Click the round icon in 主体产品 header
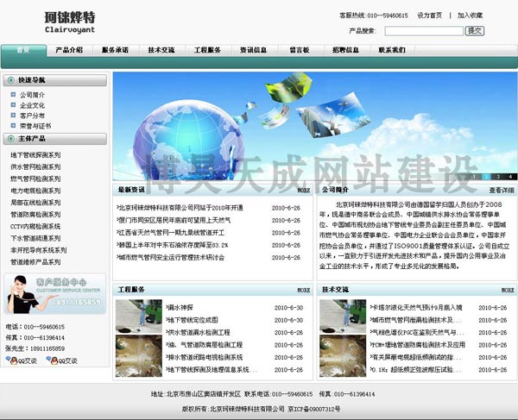518x420 pixels. (x=11, y=139)
